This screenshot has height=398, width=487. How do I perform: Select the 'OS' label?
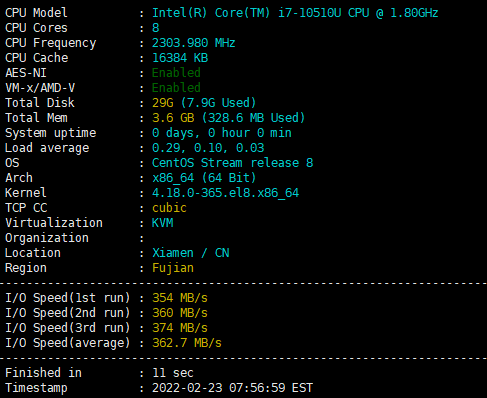[x=12, y=163]
